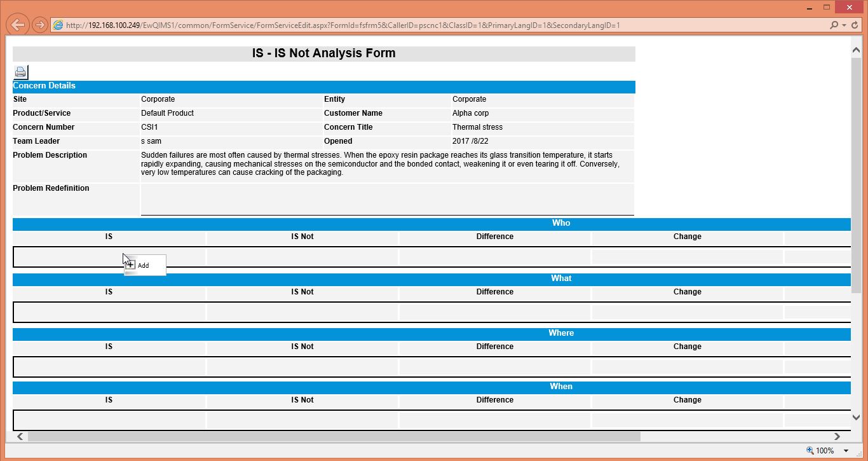The image size is (868, 461).
Task: Click the horizontal scrollbar right arrow
Action: (x=837, y=436)
